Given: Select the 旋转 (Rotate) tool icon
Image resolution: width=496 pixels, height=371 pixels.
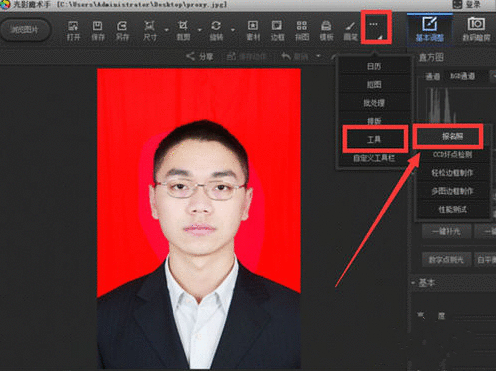Looking at the screenshot, I should click(x=216, y=31).
